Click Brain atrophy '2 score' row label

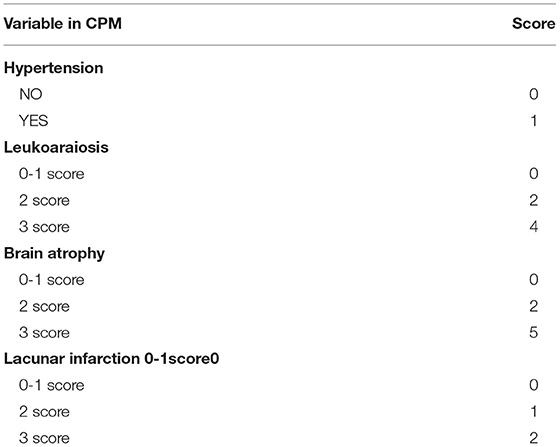[44, 306]
